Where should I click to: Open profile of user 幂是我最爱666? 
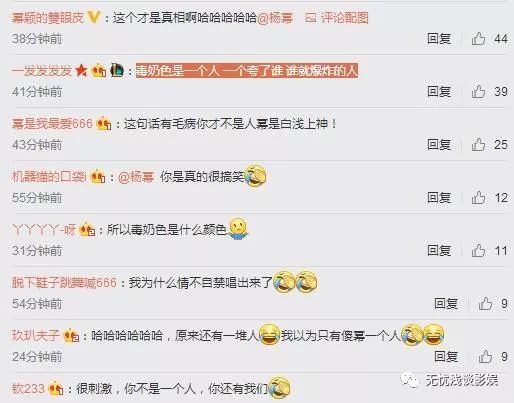52,124
